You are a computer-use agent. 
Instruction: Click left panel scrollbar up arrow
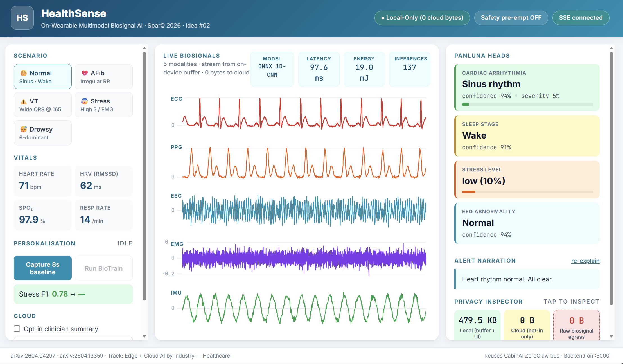click(x=144, y=48)
